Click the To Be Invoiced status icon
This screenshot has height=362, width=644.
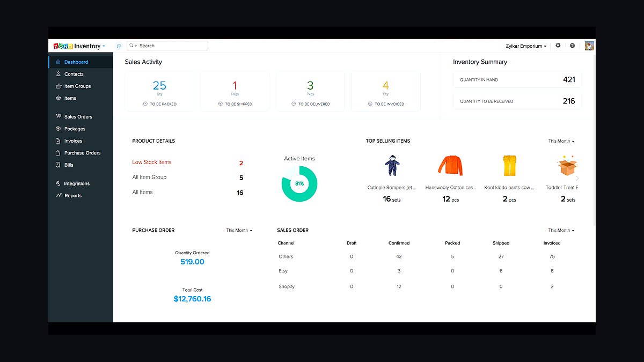coord(370,104)
